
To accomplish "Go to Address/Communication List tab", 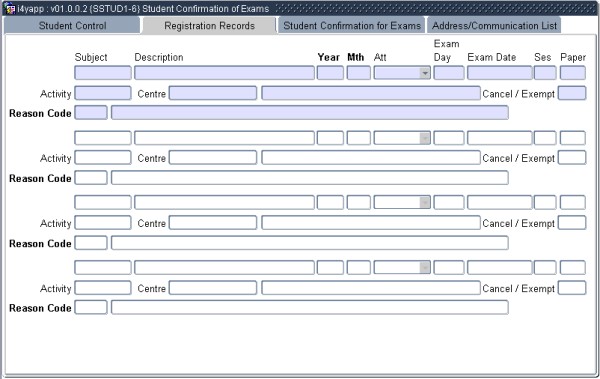I will (x=494, y=26).
